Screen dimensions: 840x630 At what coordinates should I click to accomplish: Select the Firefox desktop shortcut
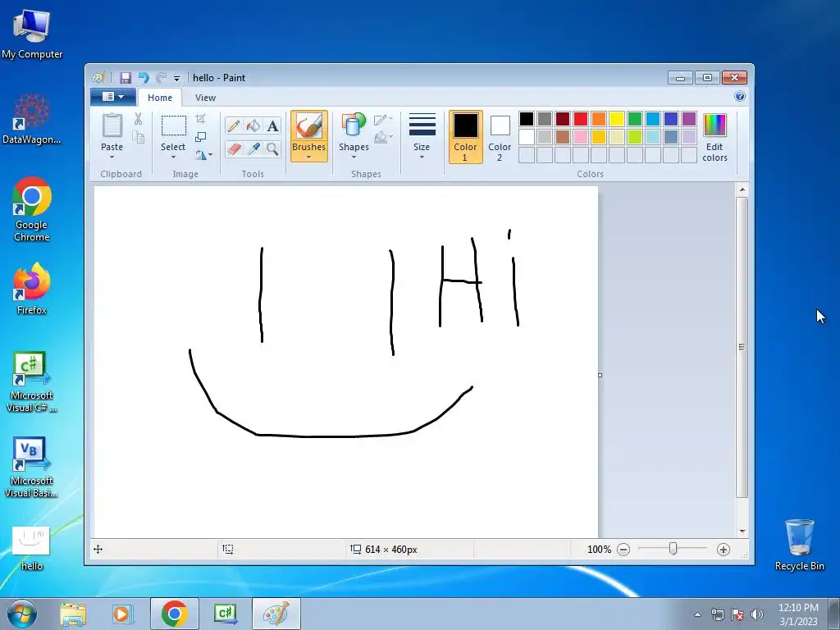32,289
